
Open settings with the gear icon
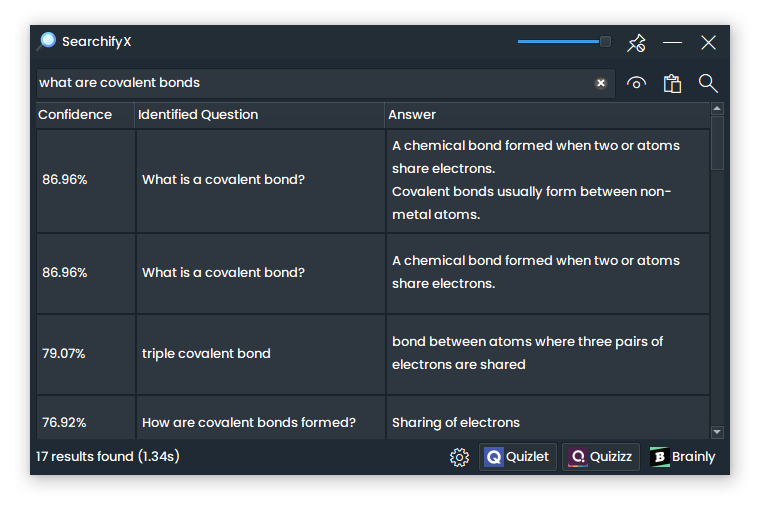pos(459,457)
